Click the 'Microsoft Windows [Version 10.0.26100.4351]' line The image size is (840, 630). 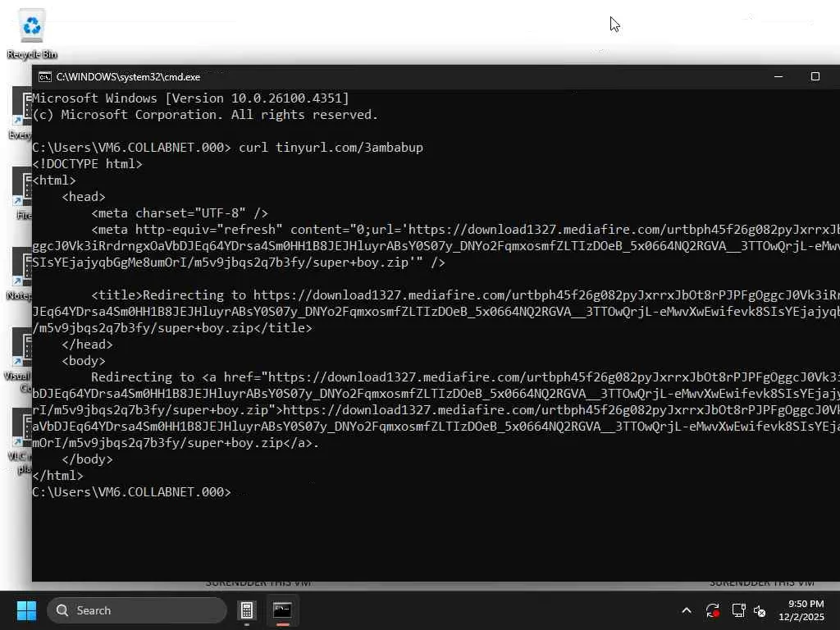[x=190, y=98]
